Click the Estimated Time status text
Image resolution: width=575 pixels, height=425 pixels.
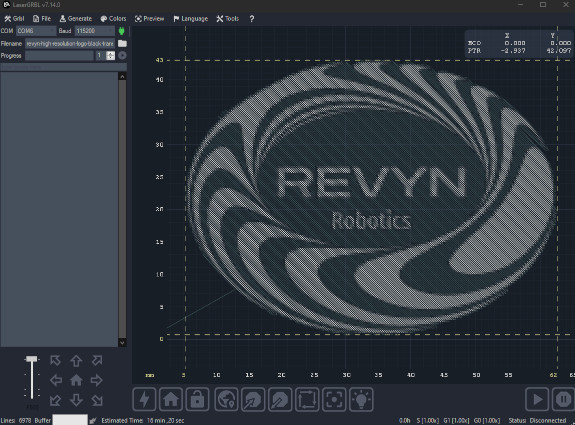pyautogui.click(x=143, y=421)
